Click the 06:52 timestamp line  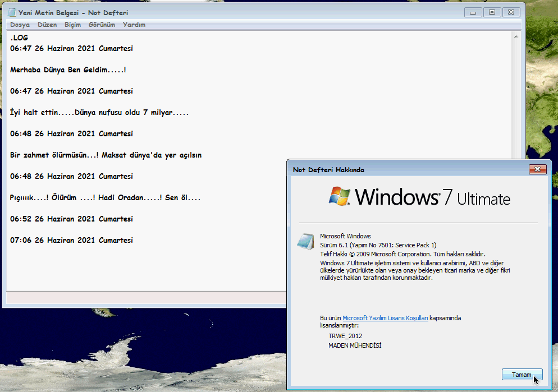[x=71, y=219]
